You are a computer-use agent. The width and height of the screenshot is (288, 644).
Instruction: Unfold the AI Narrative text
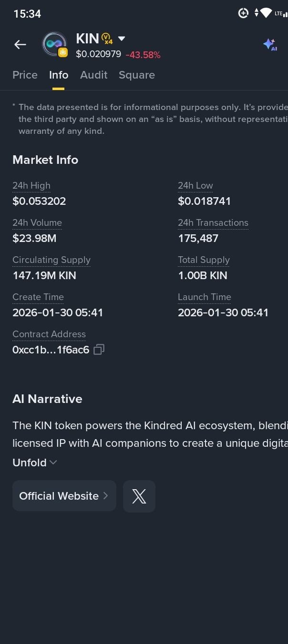pos(35,463)
